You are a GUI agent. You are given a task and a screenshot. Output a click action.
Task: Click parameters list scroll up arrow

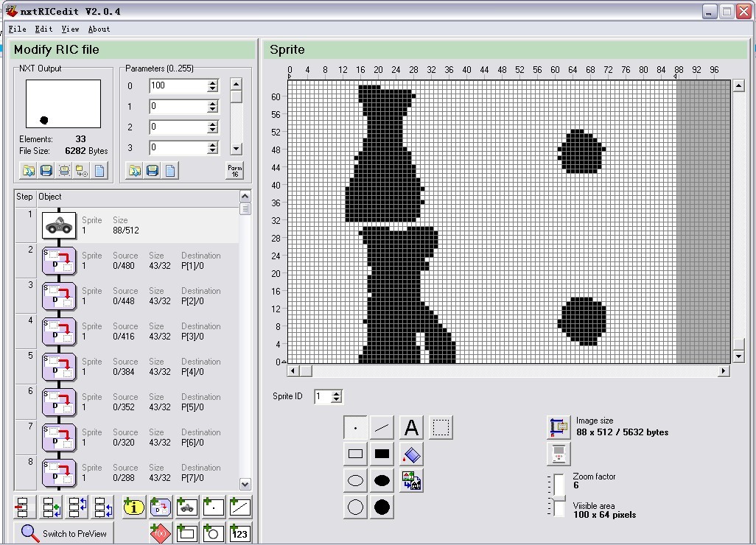click(236, 84)
